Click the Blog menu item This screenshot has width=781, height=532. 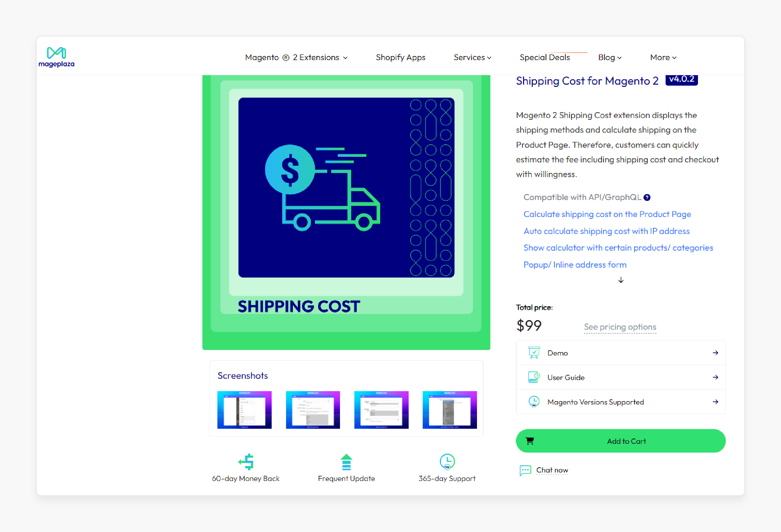610,57
